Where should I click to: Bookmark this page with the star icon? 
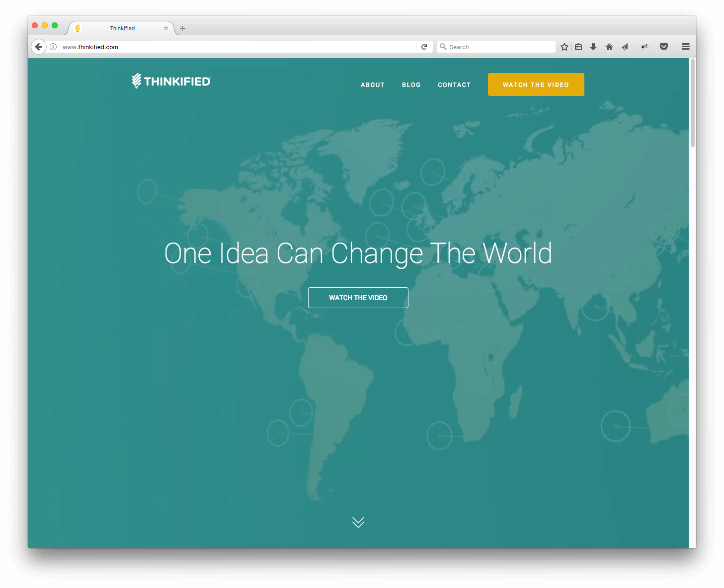click(x=564, y=47)
